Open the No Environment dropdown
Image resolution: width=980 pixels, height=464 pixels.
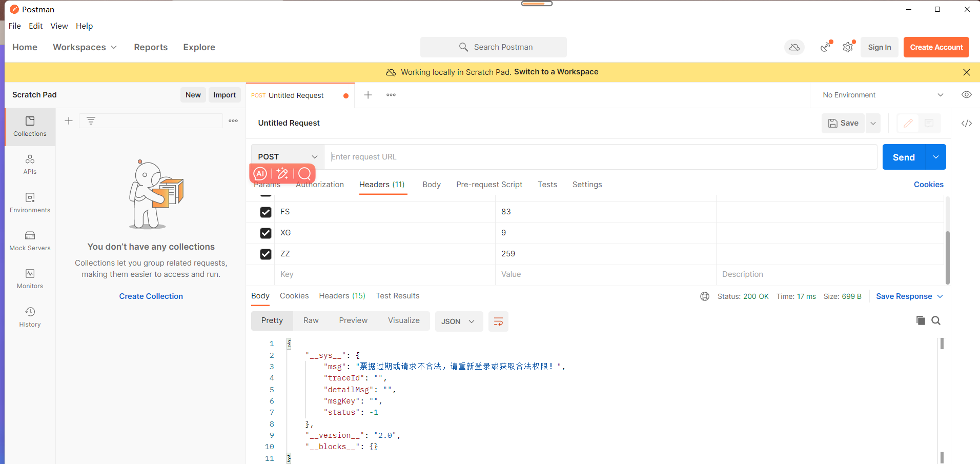[x=883, y=95]
